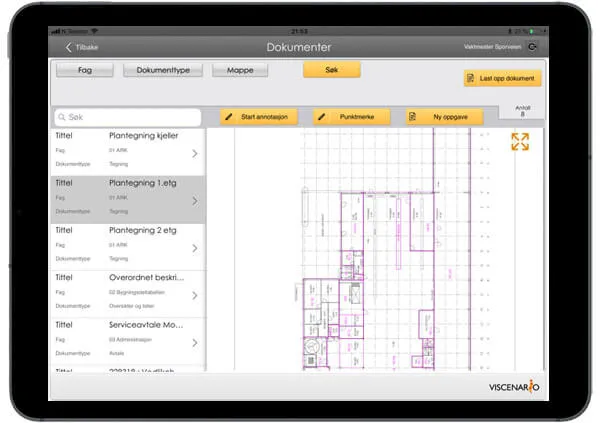Select the Plantegning kjeller title
The width and height of the screenshot is (600, 423).
143,136
